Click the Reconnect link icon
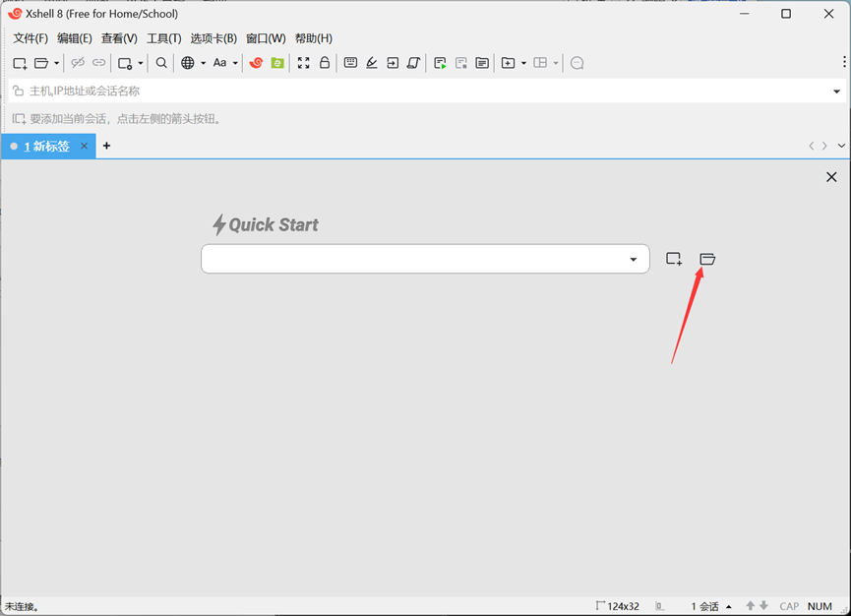Image resolution: width=851 pixels, height=616 pixels. (x=98, y=62)
